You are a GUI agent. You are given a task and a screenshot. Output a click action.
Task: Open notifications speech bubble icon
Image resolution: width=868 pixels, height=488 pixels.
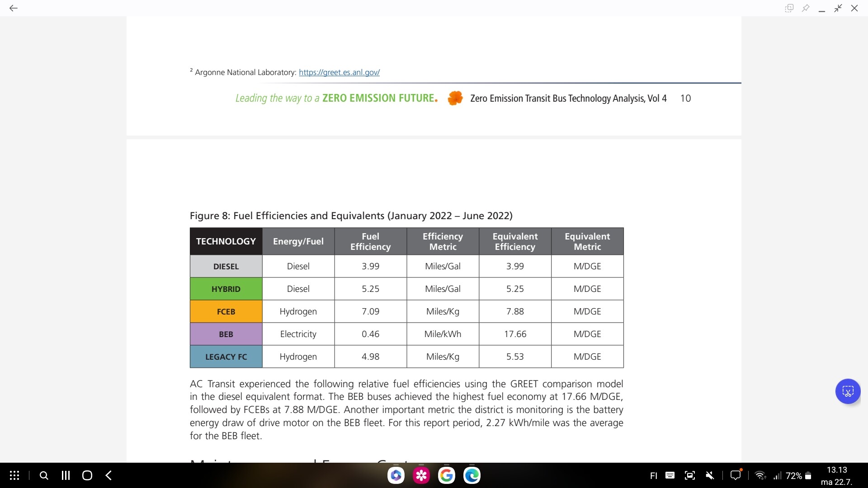[736, 475]
